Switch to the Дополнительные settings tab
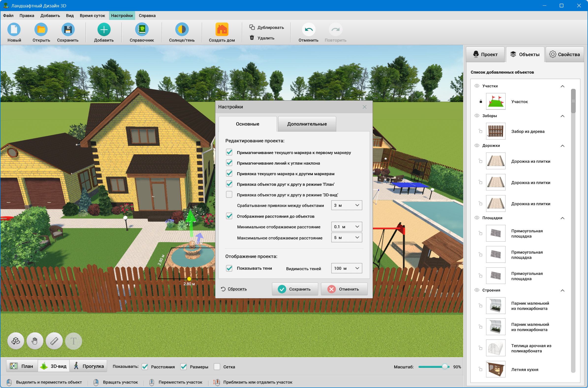 tap(307, 124)
